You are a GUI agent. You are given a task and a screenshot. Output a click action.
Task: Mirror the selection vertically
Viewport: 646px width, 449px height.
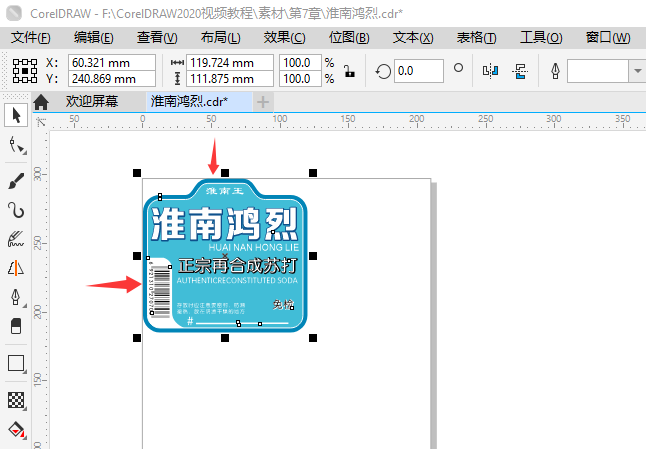[x=520, y=71]
